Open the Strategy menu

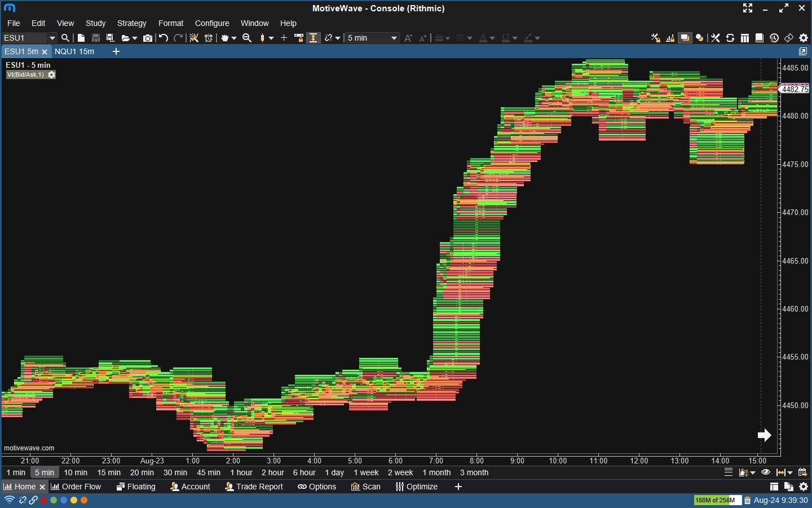coord(131,23)
